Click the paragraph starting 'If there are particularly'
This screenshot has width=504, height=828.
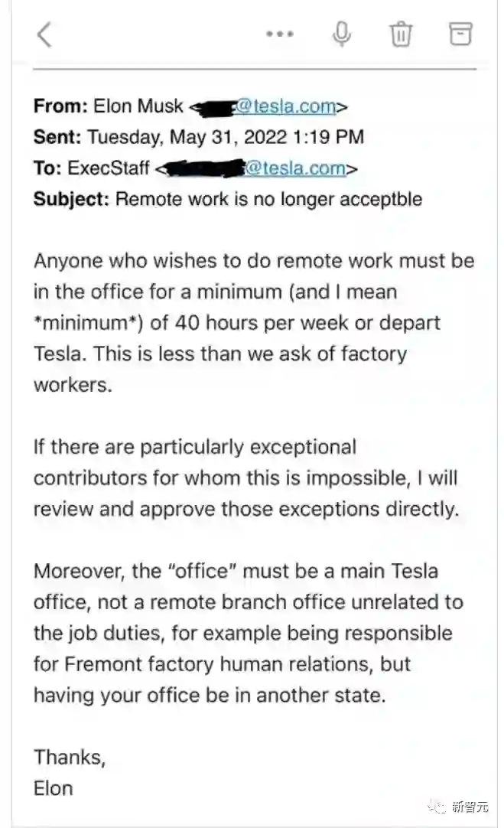(x=245, y=478)
